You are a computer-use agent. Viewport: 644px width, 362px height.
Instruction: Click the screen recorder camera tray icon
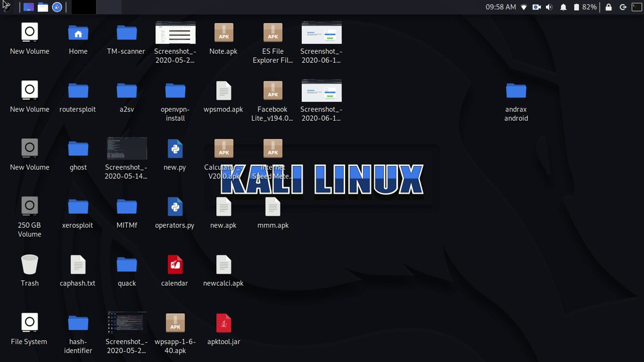point(536,7)
